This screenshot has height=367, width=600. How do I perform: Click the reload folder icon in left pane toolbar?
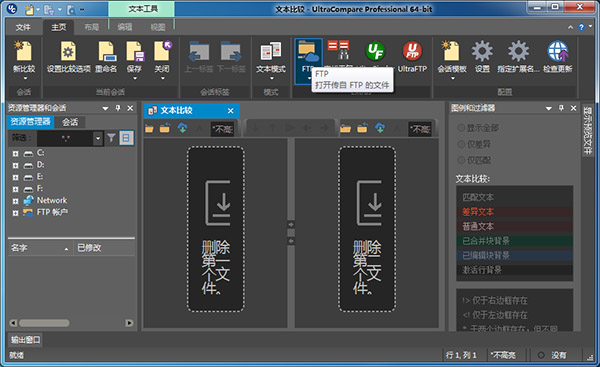(x=165, y=128)
